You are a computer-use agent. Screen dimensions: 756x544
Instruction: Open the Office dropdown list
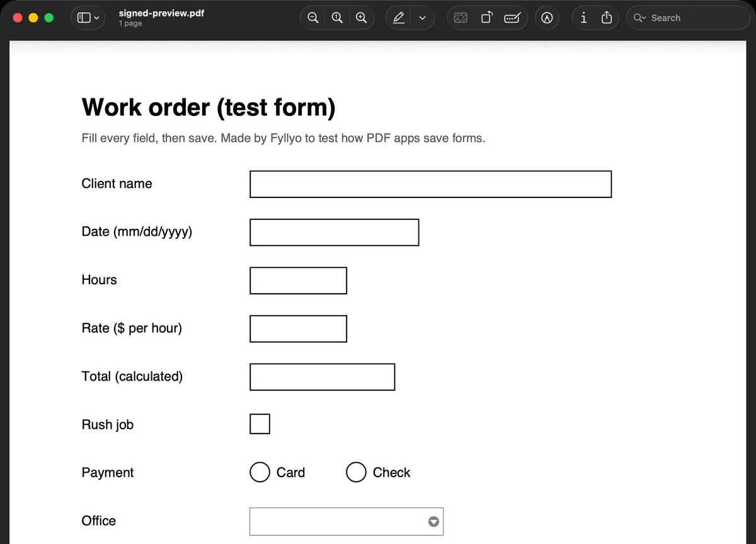coord(346,521)
